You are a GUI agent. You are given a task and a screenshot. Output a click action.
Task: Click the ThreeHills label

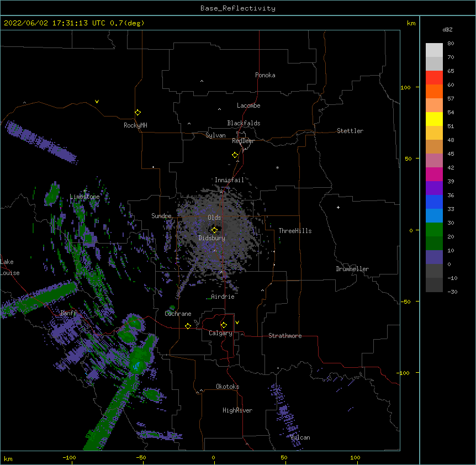(x=295, y=231)
